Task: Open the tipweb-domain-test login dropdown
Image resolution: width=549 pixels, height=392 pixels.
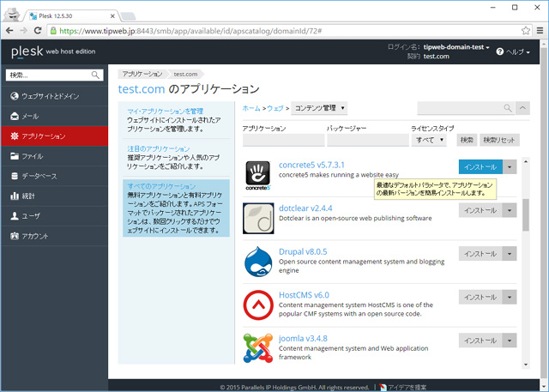Action: (x=456, y=47)
